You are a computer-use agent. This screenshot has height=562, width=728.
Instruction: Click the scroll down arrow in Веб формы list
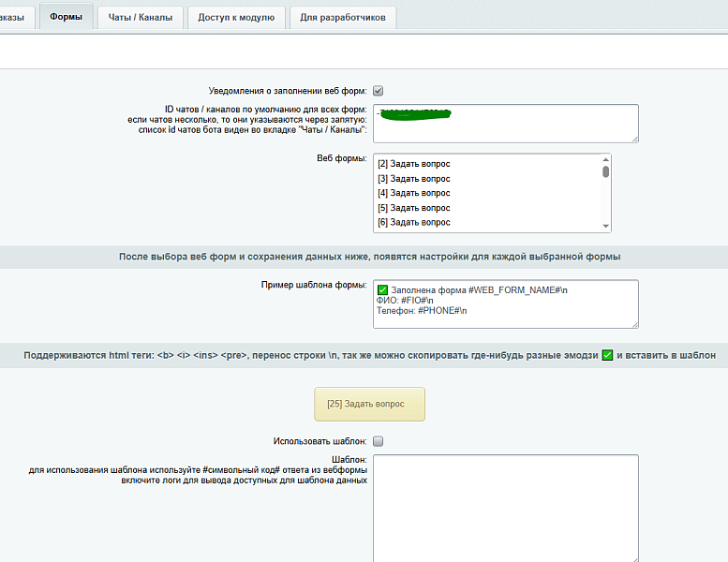point(606,226)
